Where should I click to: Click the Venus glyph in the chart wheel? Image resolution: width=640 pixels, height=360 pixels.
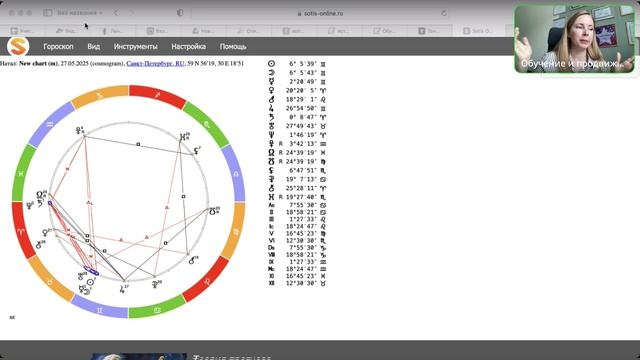(46, 233)
